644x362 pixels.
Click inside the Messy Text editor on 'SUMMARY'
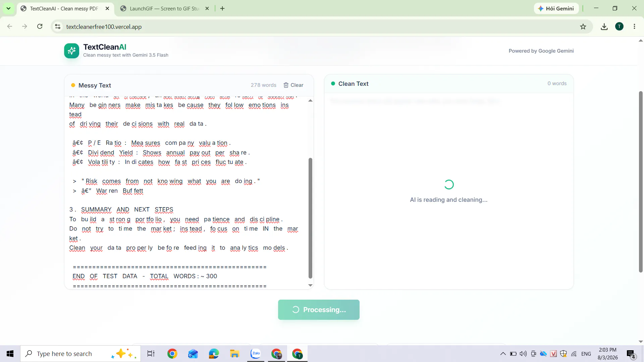(x=96, y=209)
